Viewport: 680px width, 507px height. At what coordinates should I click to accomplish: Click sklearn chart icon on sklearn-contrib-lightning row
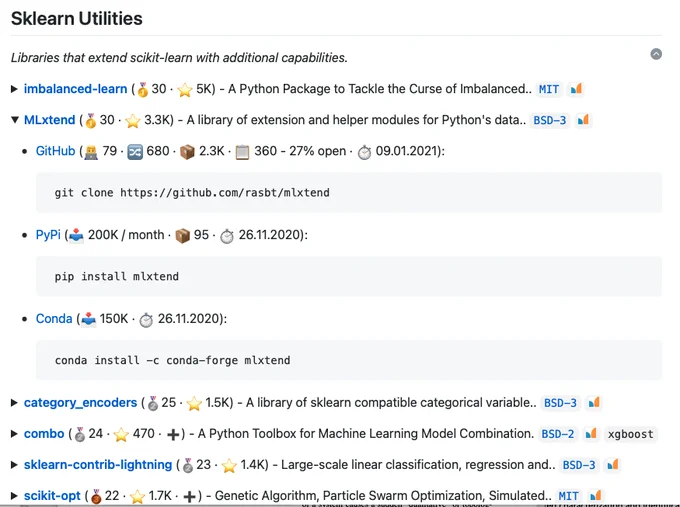coord(612,465)
